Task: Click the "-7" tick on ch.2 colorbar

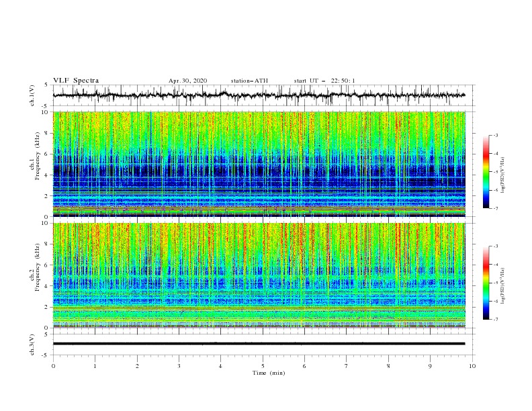Action: pyautogui.click(x=495, y=320)
